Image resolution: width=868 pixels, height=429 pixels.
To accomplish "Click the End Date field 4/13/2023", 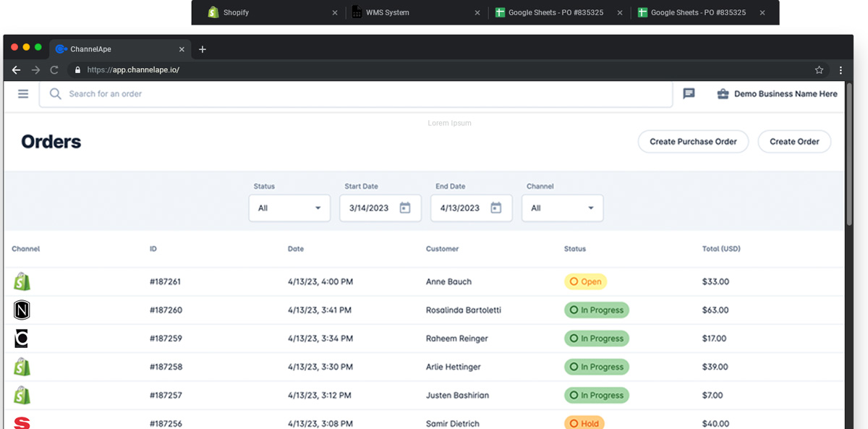I will click(471, 208).
